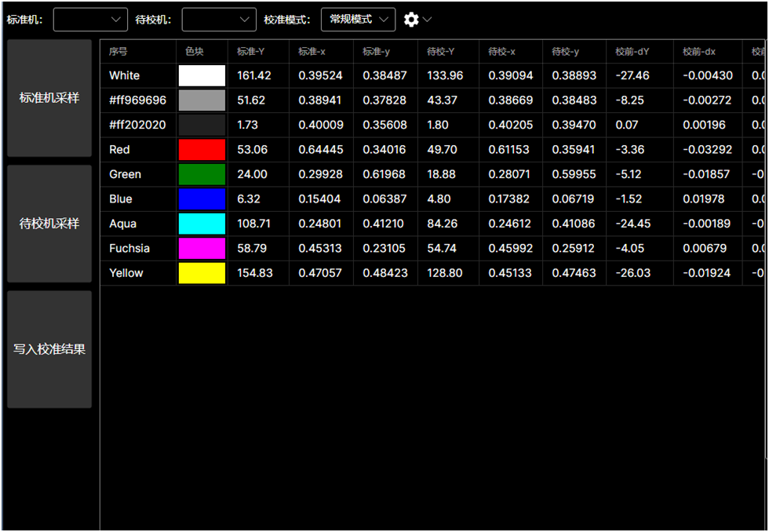Click the gray #ff969696 color swatch

(202, 100)
